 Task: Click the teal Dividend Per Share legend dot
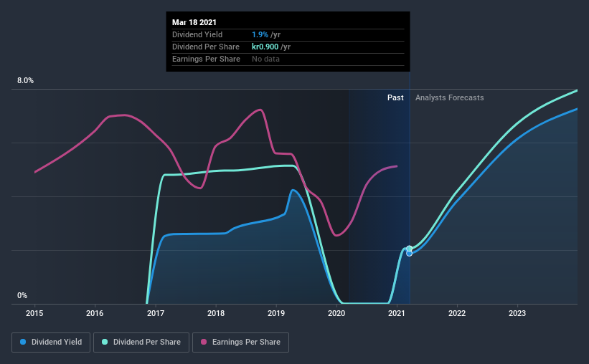tap(105, 342)
